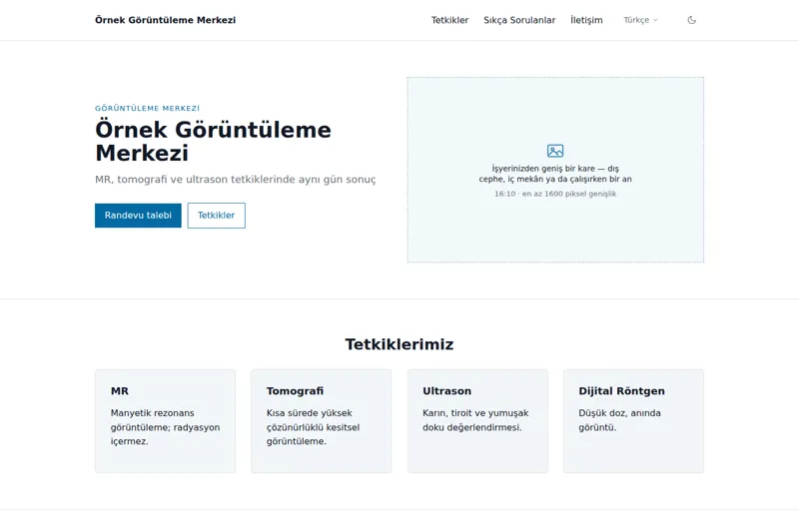Open the Türkçe language dropdown
Image resolution: width=799 pixels, height=532 pixels.
click(x=640, y=20)
